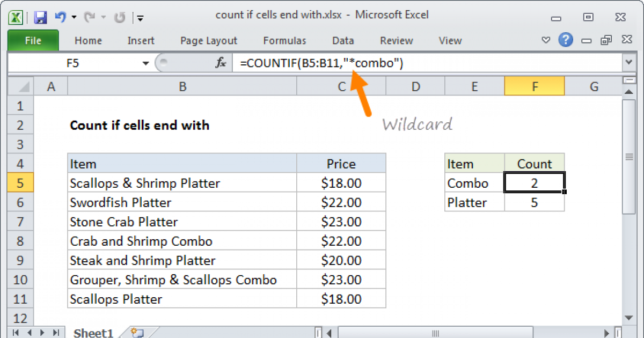644x338 pixels.
Task: Click the Sheet1 worksheet tab
Action: pos(93,333)
